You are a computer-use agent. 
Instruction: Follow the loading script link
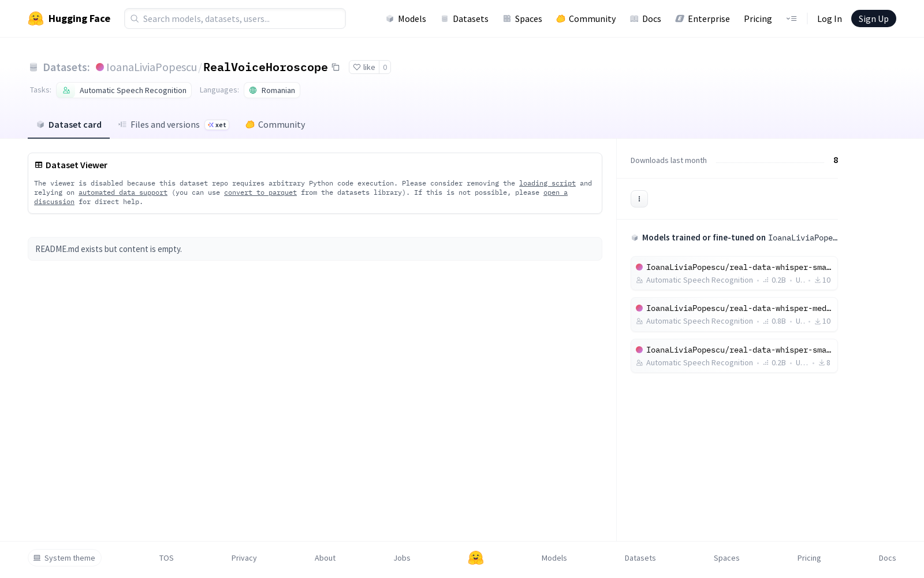(547, 183)
